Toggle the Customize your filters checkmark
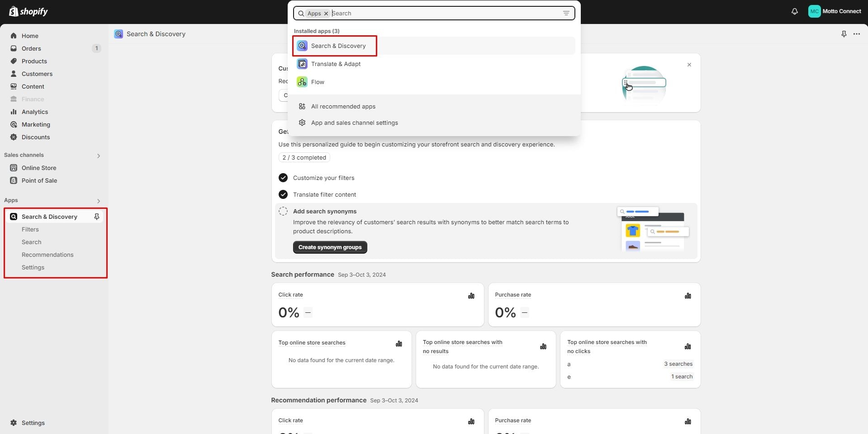The width and height of the screenshot is (868, 434). click(283, 178)
